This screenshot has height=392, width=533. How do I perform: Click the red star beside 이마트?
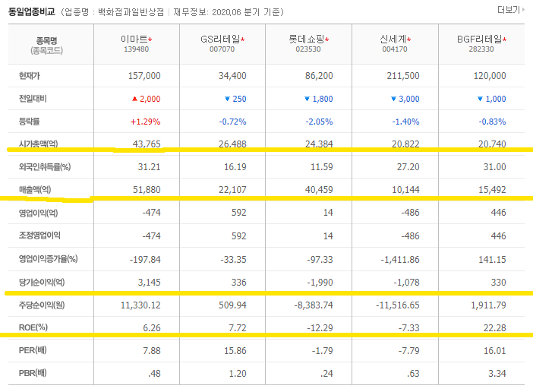point(150,40)
